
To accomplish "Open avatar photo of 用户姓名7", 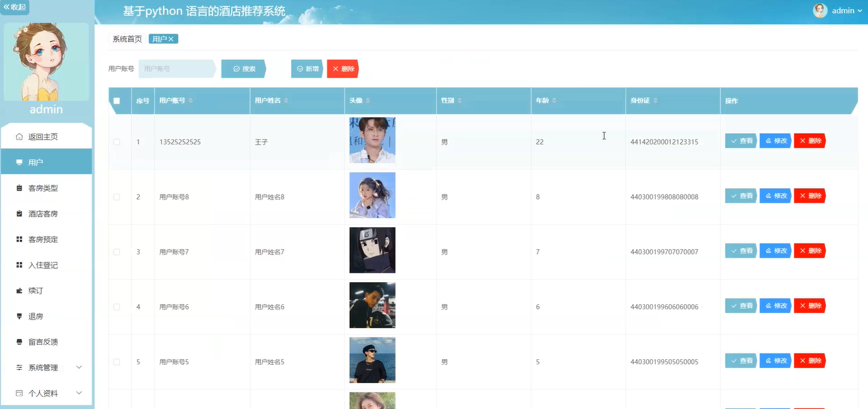I will (x=372, y=250).
